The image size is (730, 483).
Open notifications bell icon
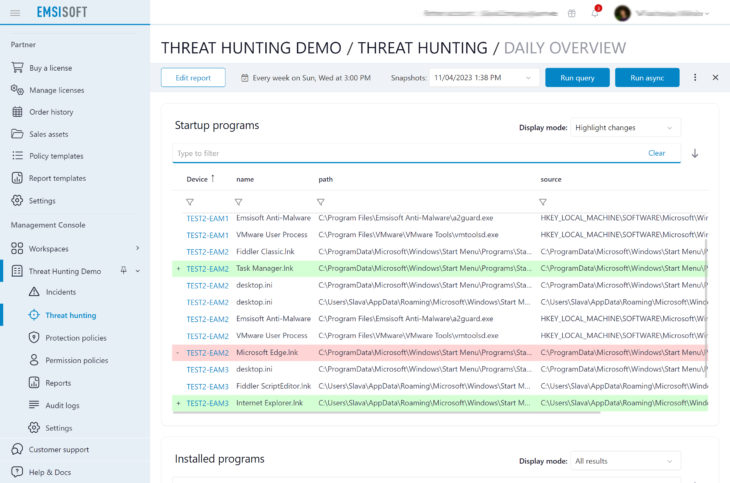(595, 13)
